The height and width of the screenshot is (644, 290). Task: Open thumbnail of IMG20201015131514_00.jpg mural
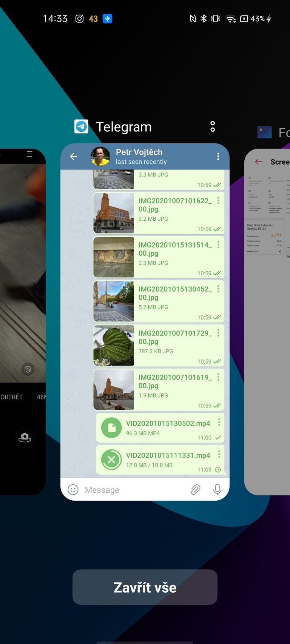[x=114, y=257]
